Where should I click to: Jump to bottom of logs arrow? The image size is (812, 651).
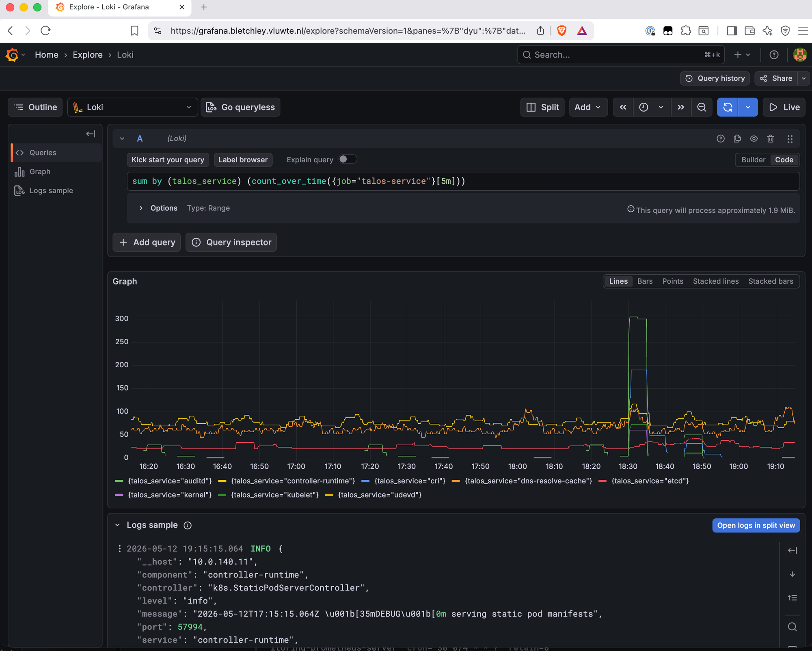tap(792, 574)
